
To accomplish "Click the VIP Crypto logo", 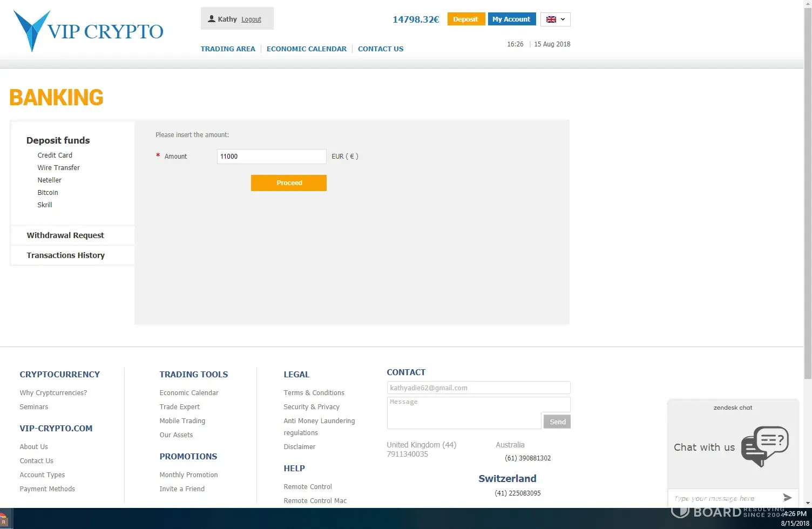I will pos(88,31).
